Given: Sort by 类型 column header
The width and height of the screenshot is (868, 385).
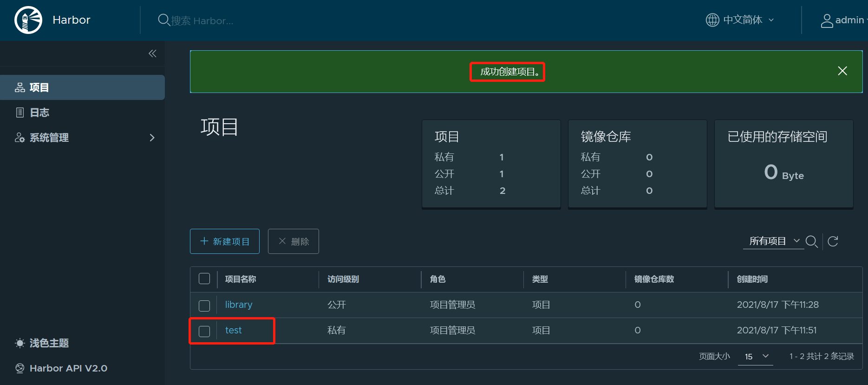Looking at the screenshot, I should (x=540, y=279).
